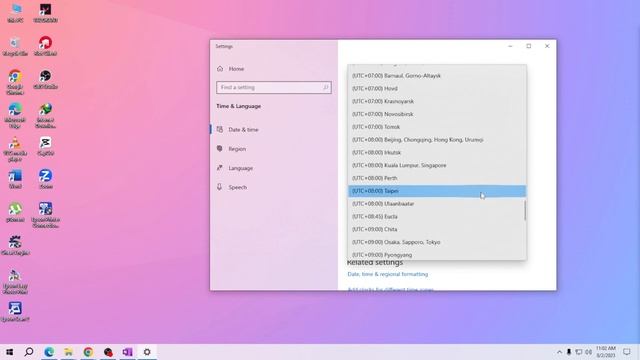Select (UTC+08:45) Eucla time zone

437,216
